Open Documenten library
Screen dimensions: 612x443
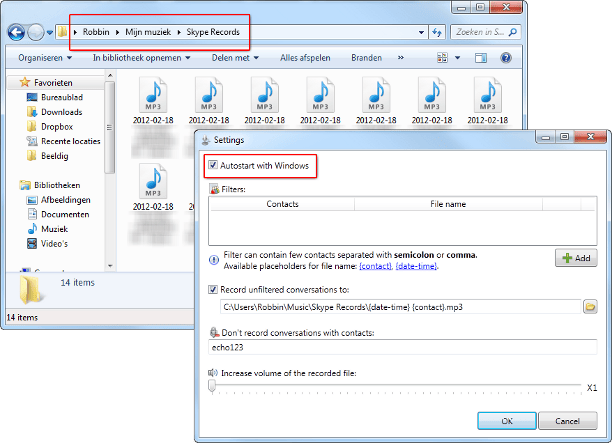point(65,214)
